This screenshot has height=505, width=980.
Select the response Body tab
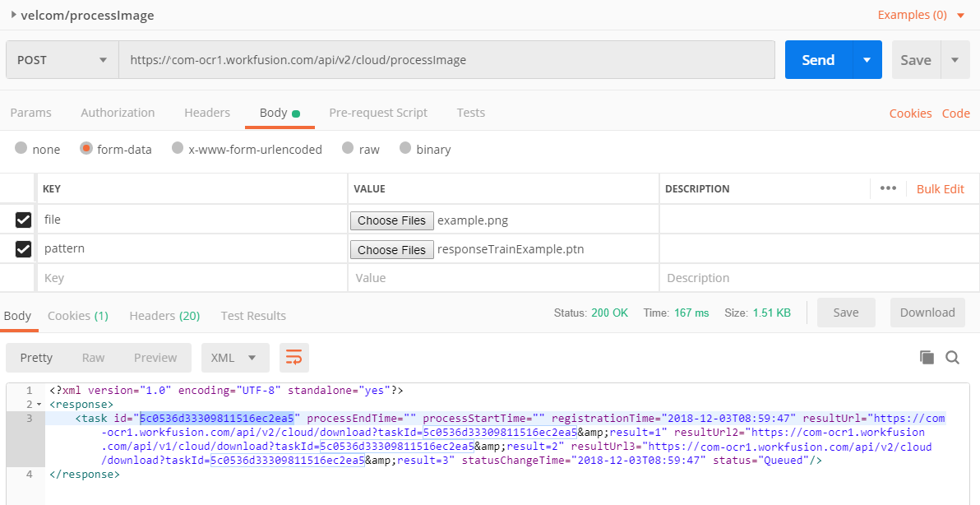[17, 316]
